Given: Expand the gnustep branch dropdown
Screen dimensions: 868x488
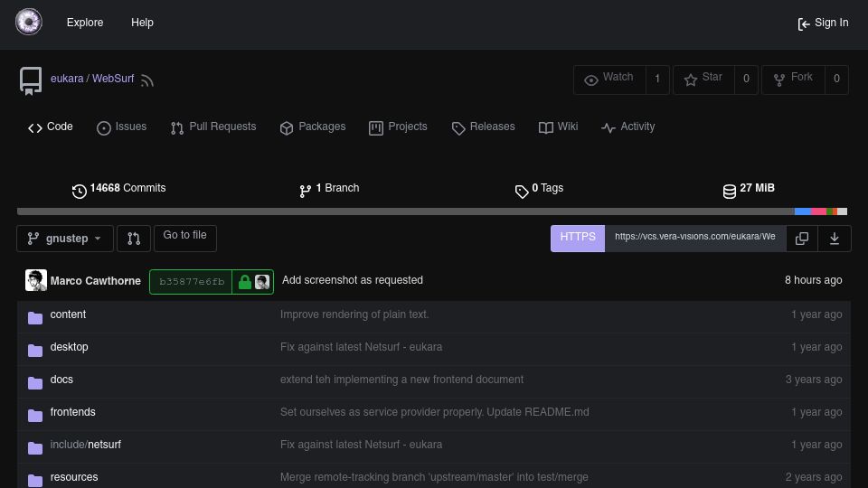Looking at the screenshot, I should 65,239.
